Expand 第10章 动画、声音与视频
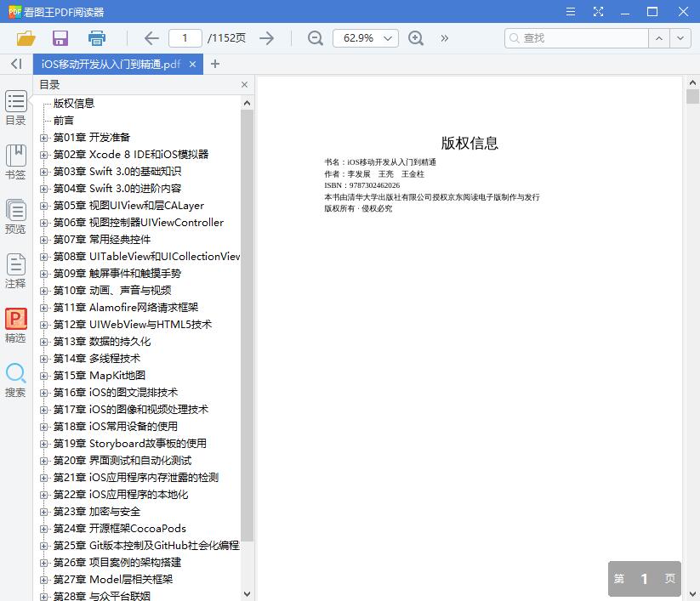This screenshot has height=601, width=700. coord(43,291)
